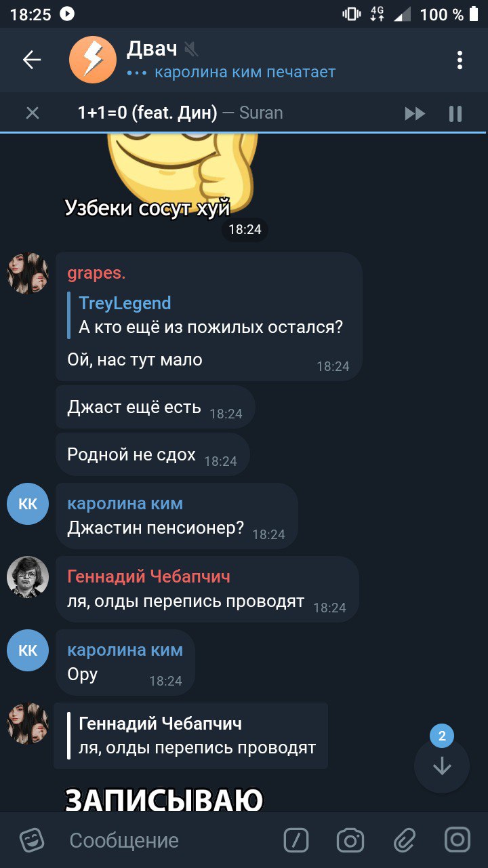Image resolution: width=488 pixels, height=868 pixels.
Task: Jump to latest messages with down arrow
Action: coord(442,766)
